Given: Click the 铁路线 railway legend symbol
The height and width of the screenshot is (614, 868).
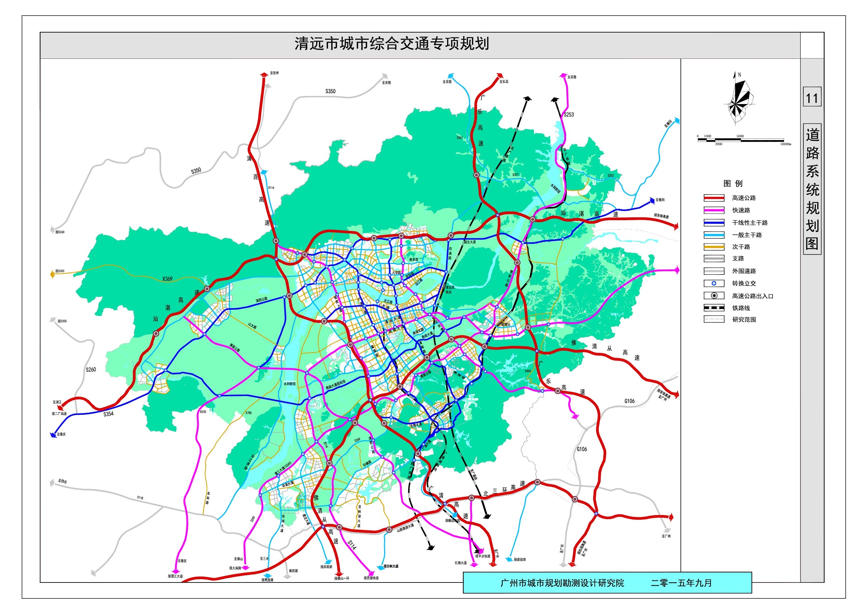Looking at the screenshot, I should click(714, 308).
